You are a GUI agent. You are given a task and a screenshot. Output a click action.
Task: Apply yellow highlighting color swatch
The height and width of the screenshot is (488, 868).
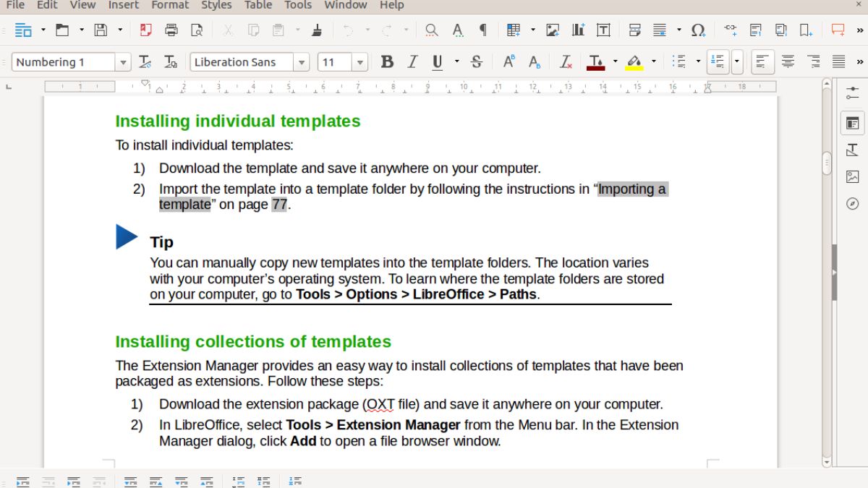[634, 62]
